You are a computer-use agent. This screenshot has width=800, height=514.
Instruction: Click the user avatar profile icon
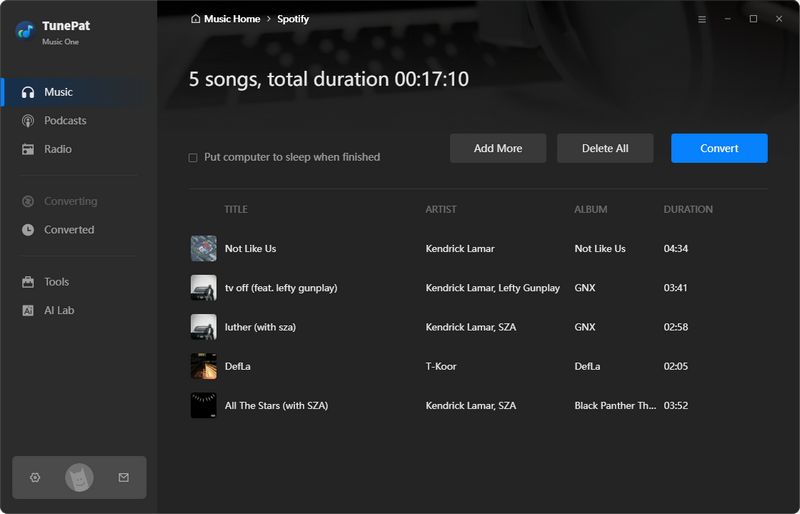click(79, 478)
